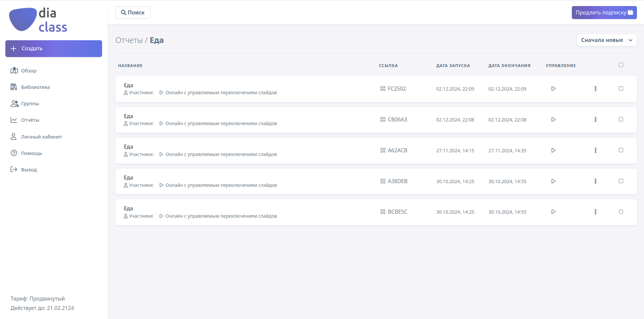Open three-dot menu for row A62ACB
The width and height of the screenshot is (644, 319).
pos(596,150)
